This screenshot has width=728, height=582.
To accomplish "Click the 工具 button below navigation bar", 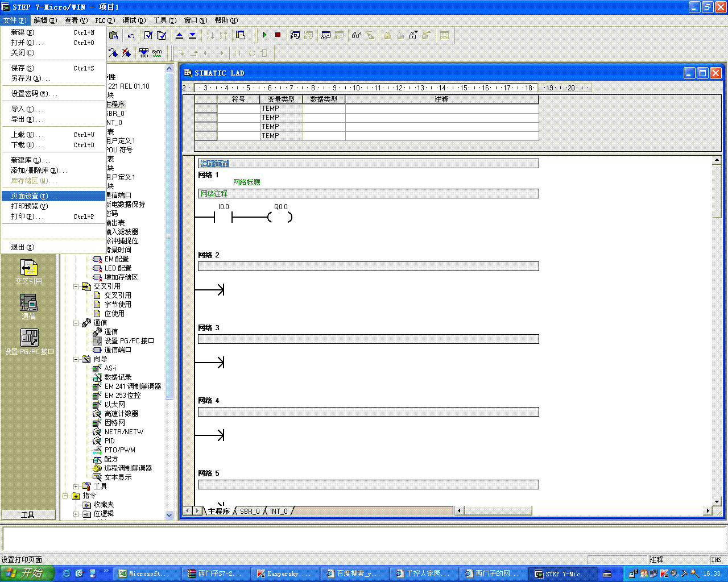I will tap(28, 515).
